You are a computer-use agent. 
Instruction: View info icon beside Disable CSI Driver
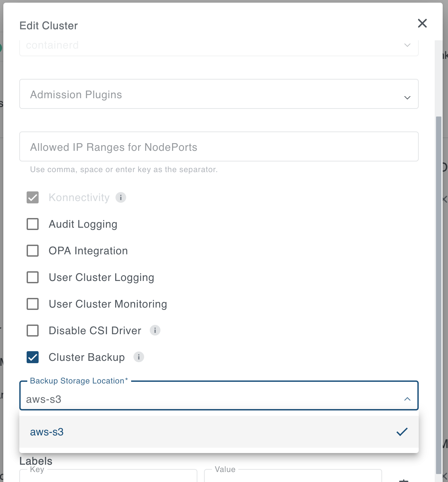click(155, 330)
